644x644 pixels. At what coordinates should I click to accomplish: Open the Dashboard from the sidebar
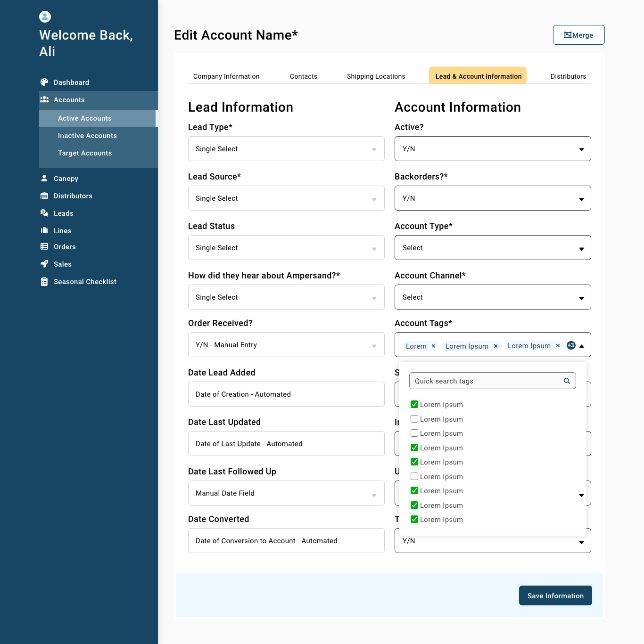(44, 82)
